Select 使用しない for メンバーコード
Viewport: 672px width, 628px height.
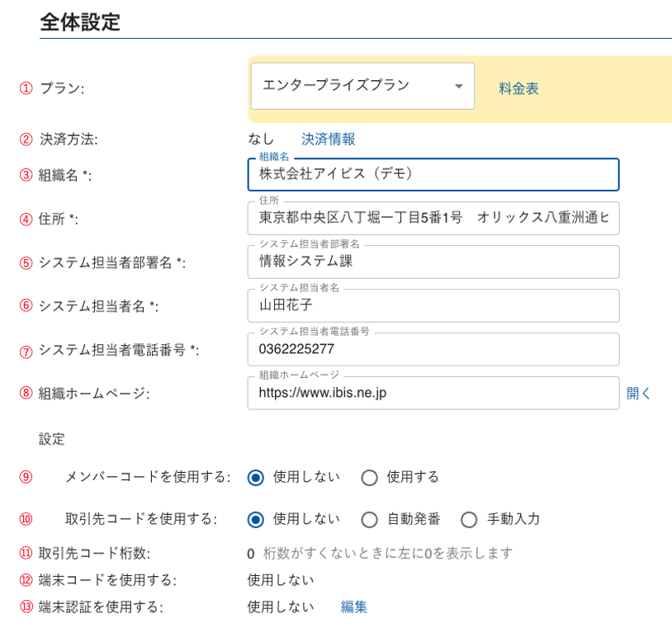point(256,477)
